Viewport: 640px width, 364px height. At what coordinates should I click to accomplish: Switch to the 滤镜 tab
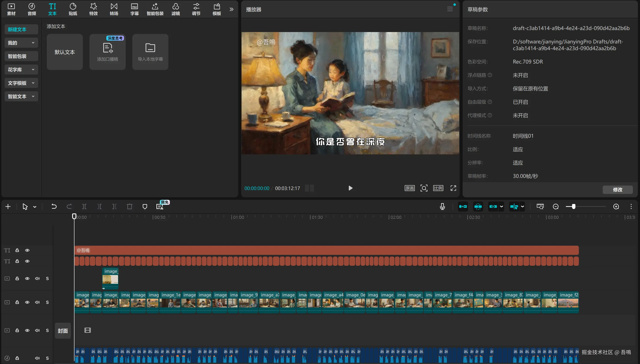point(176,9)
